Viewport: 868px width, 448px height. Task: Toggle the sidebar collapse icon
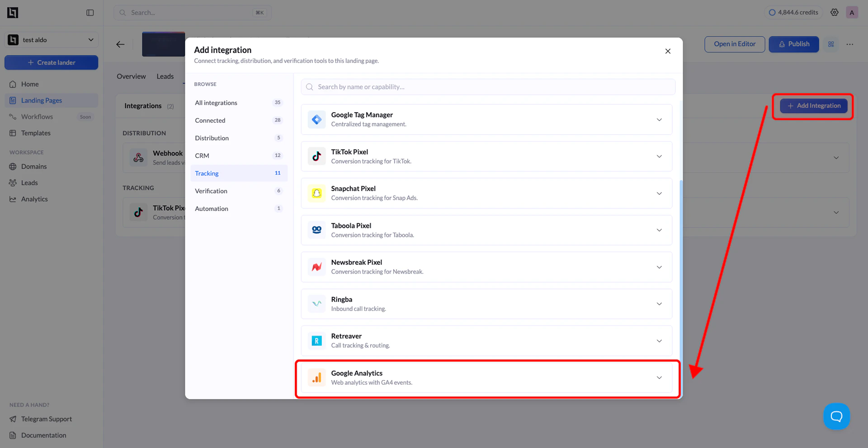pos(90,13)
